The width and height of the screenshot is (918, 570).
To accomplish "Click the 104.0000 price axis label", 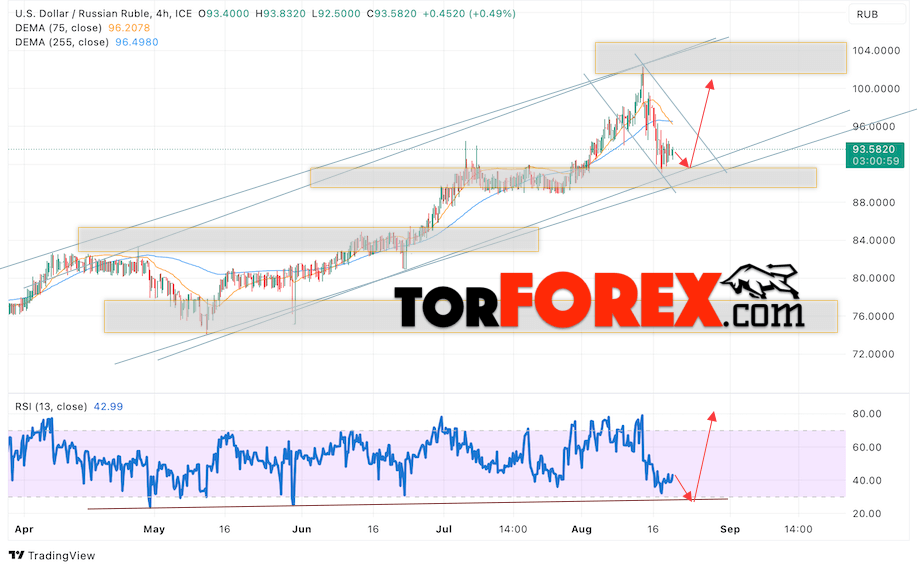I will click(x=876, y=51).
